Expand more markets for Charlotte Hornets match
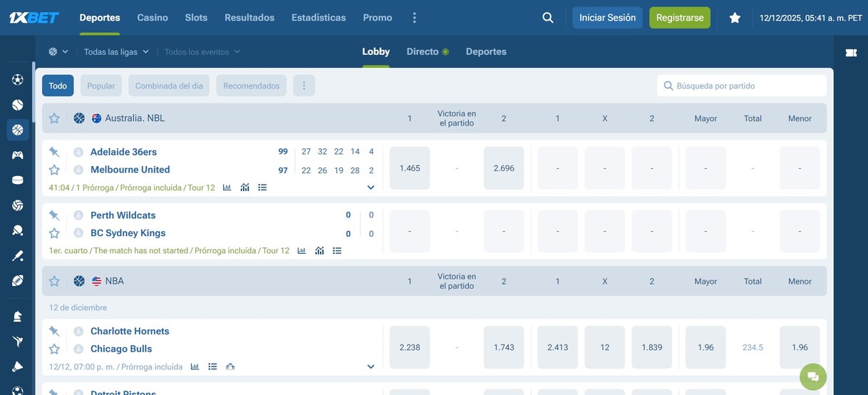Screen dimensions: 868x395 click(371, 366)
